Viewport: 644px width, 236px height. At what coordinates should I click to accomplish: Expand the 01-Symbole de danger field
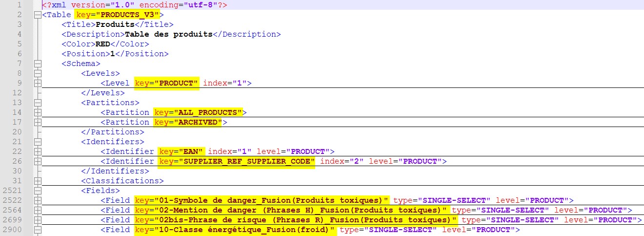coord(38,200)
